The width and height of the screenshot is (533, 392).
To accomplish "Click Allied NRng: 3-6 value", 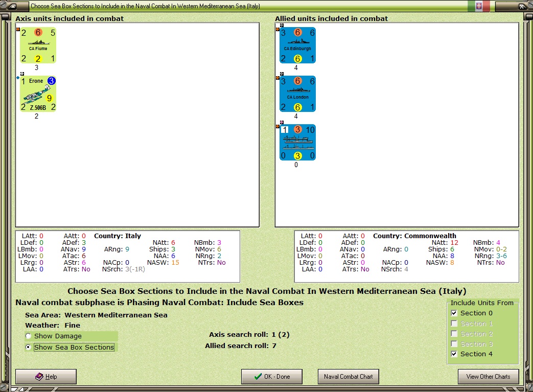I will click(x=501, y=256).
